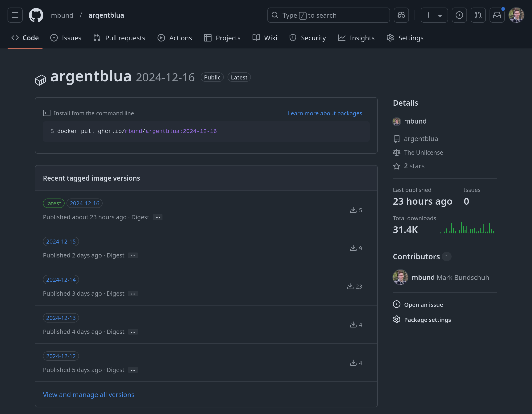Screen dimensions: 532x414
Task: Click download icon showing 9 downloads
Action: tap(353, 248)
